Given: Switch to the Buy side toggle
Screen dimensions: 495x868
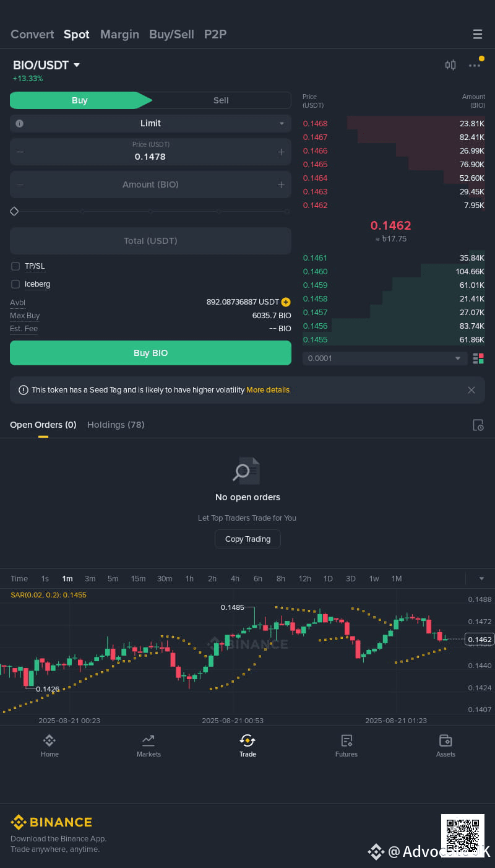Looking at the screenshot, I should pyautogui.click(x=80, y=100).
